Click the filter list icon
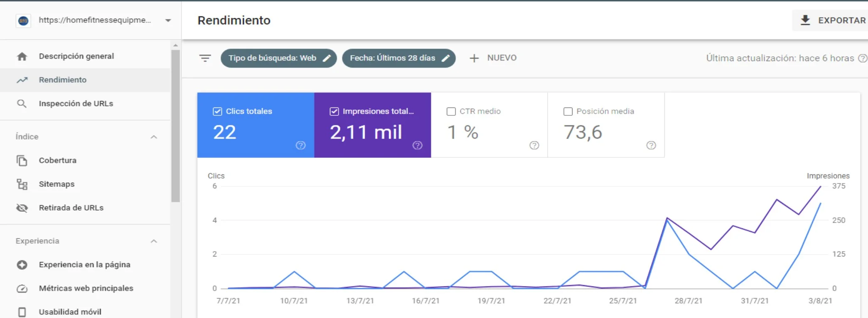 (x=205, y=58)
